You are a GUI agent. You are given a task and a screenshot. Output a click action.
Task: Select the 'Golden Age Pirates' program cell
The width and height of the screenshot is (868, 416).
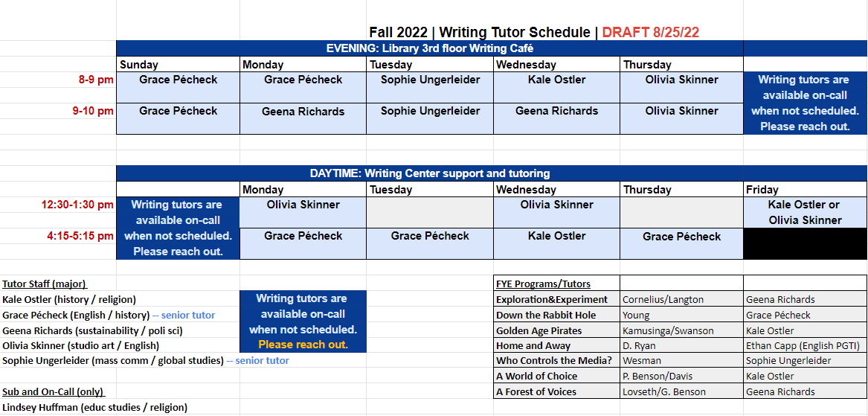[539, 330]
